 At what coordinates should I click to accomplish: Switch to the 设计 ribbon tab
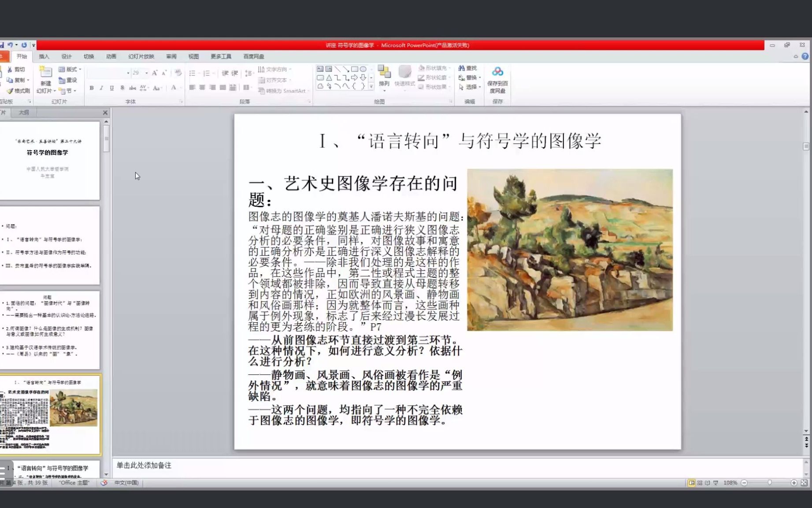[67, 56]
